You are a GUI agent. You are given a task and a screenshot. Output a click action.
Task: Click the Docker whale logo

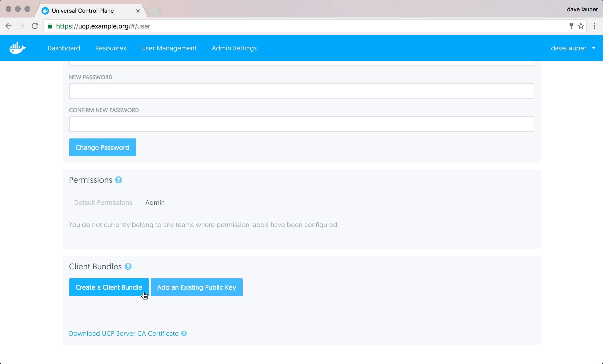tap(17, 48)
